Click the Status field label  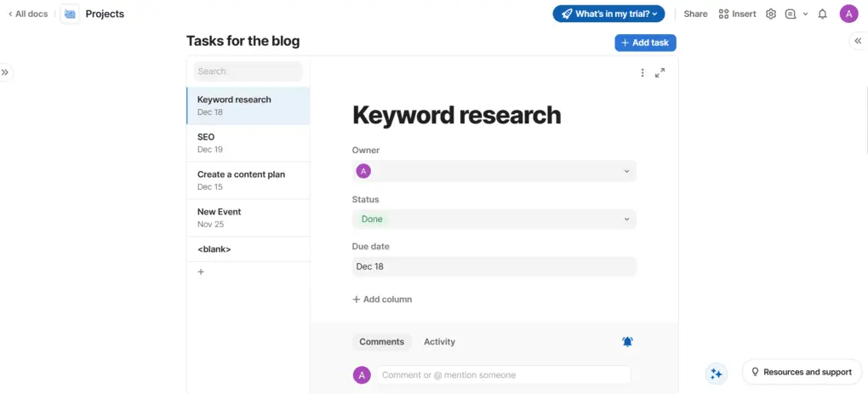(365, 199)
